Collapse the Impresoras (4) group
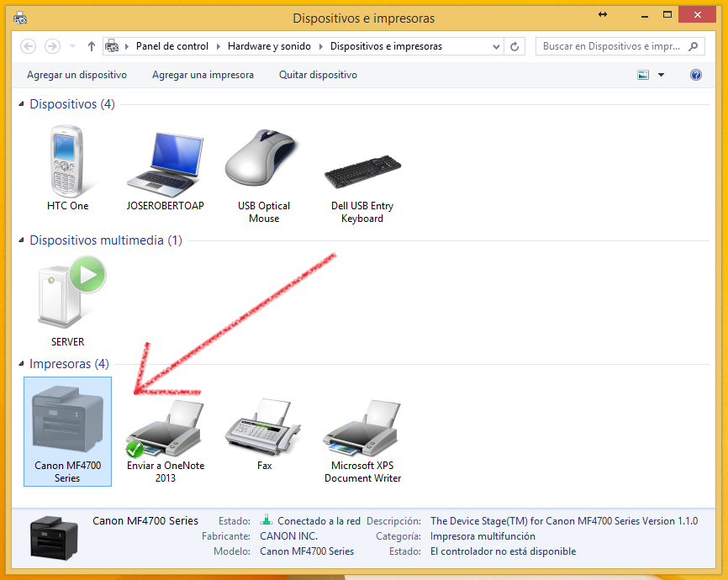The width and height of the screenshot is (728, 580). click(x=21, y=364)
